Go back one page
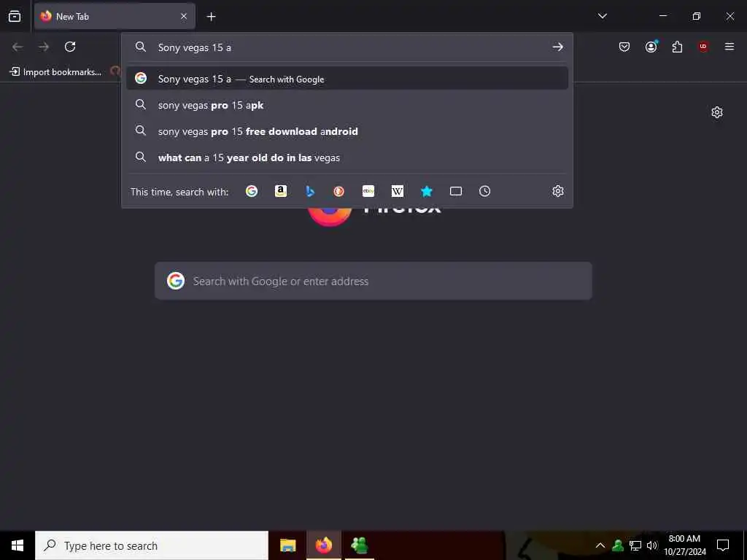 18,47
